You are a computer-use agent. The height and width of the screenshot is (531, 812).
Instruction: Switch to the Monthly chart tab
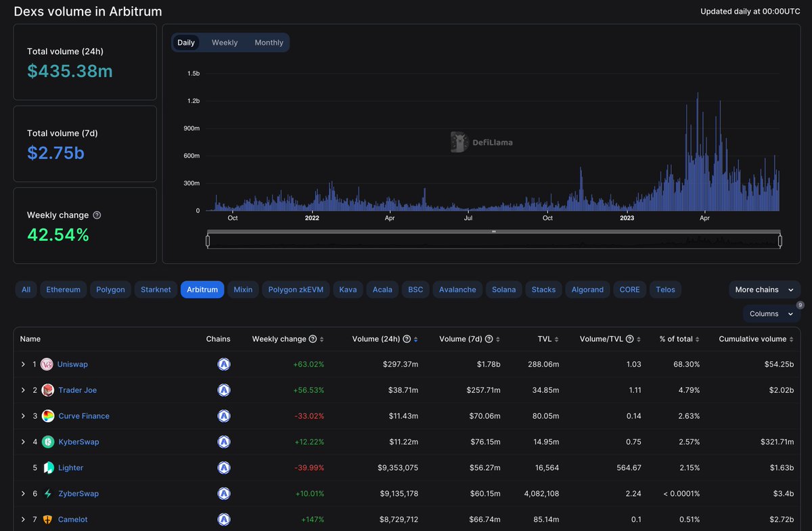click(269, 42)
